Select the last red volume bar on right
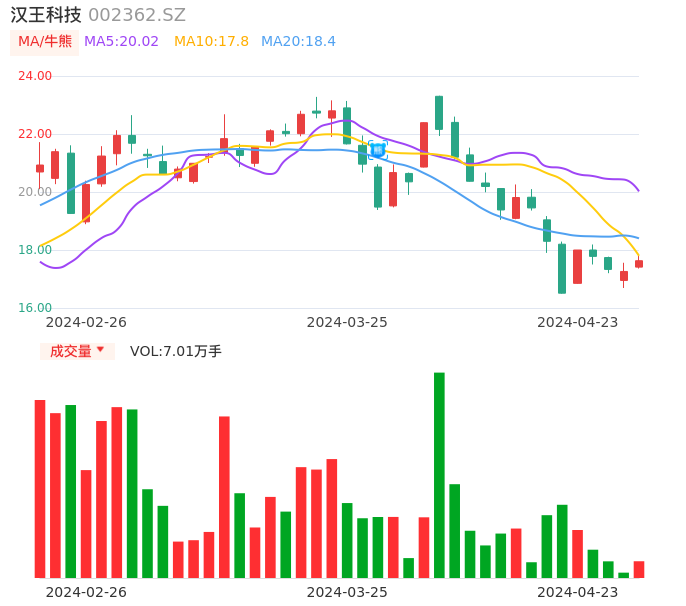 point(639,569)
